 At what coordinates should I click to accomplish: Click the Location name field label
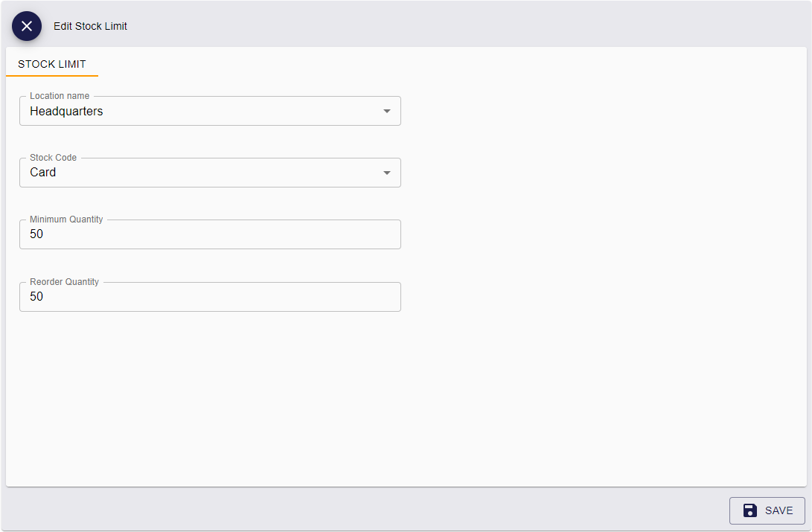[60, 96]
